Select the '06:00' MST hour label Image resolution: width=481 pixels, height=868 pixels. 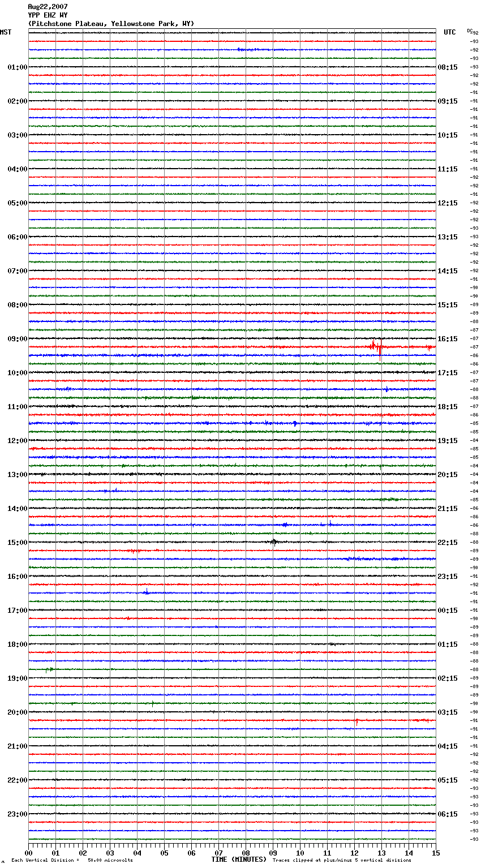click(x=17, y=237)
